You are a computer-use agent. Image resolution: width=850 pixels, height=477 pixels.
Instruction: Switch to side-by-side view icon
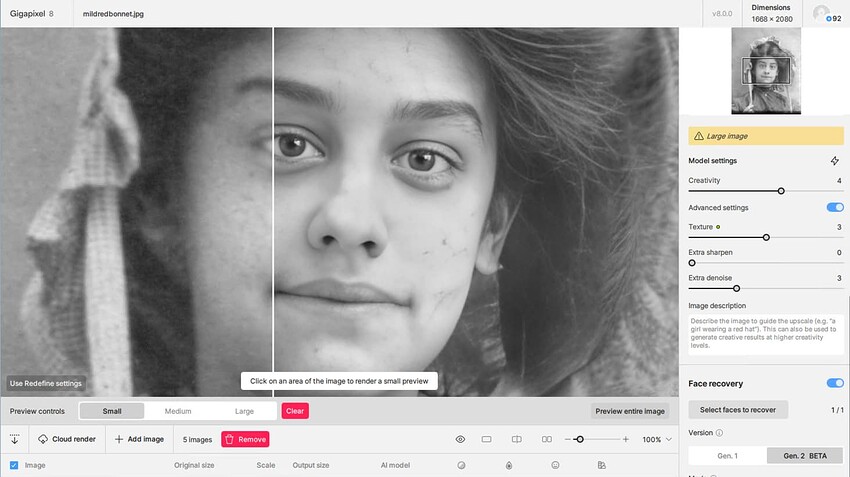(x=546, y=439)
